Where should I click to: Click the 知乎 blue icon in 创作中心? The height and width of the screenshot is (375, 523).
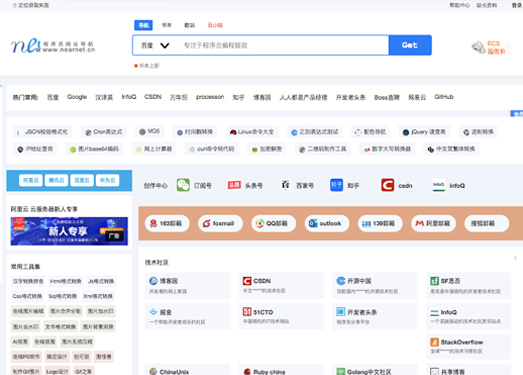coord(336,185)
